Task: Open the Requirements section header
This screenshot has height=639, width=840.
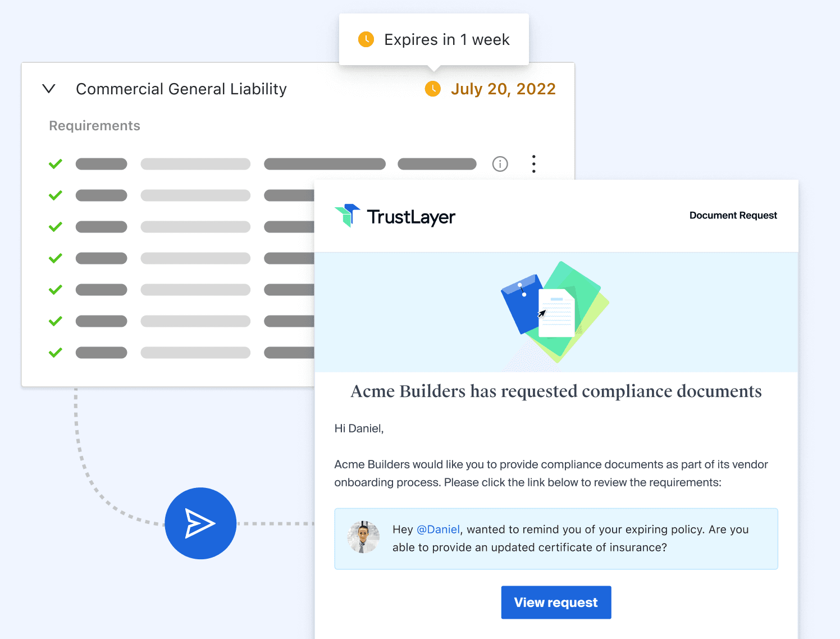Action: pyautogui.click(x=94, y=125)
